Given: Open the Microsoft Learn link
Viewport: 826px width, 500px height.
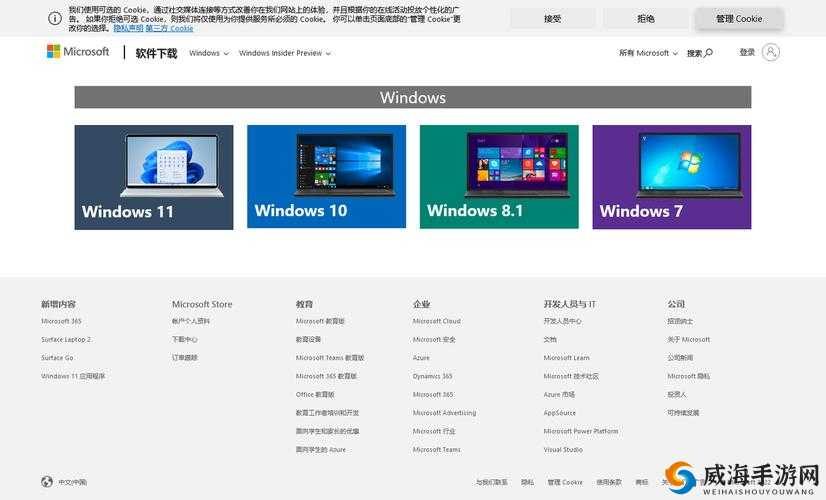Looking at the screenshot, I should click(566, 358).
